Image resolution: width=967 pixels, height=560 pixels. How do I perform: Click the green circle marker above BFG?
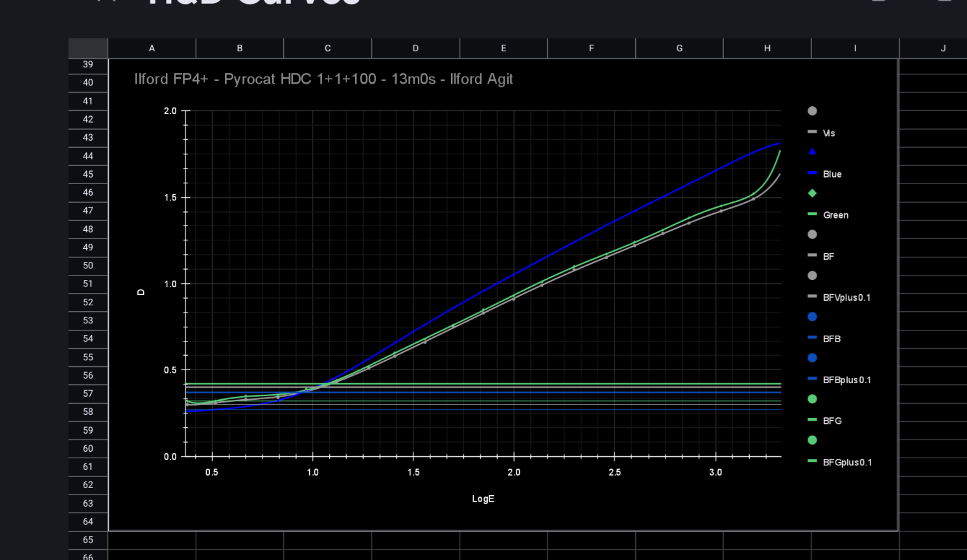tap(812, 399)
